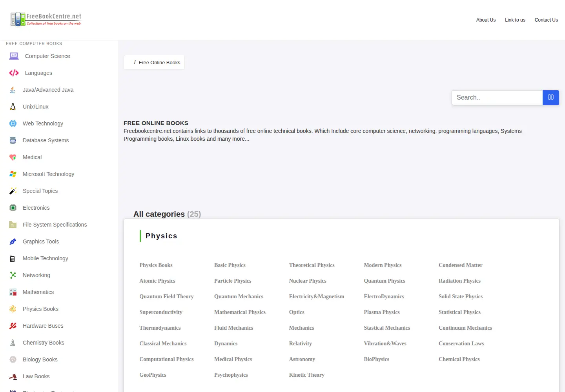Click the Physics Books atom icon
This screenshot has width=565, height=392.
tap(13, 309)
